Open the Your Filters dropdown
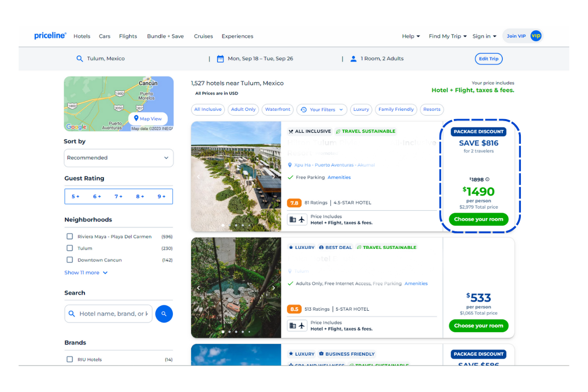This screenshot has width=588, height=392. coord(322,110)
